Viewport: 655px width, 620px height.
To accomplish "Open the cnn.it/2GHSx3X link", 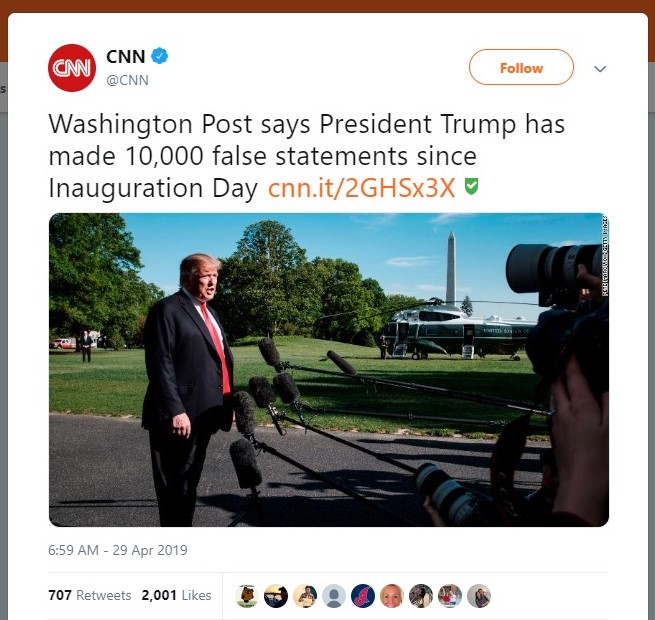I will (x=361, y=188).
